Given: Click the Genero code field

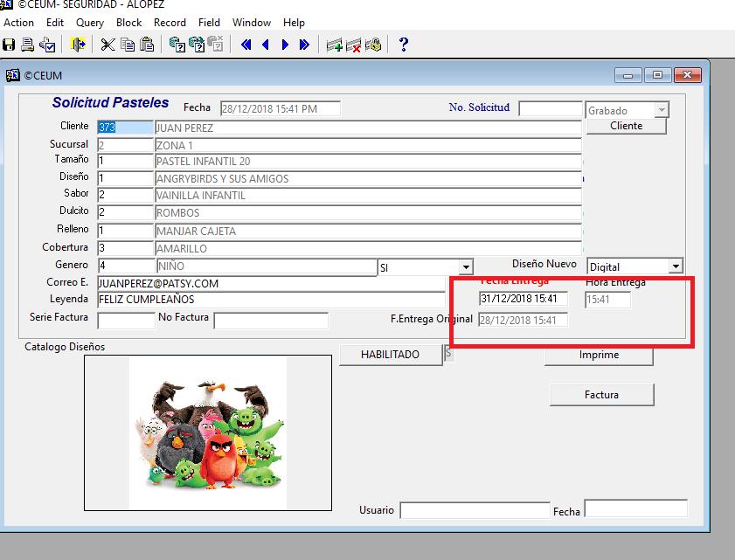Looking at the screenshot, I should click(x=127, y=266).
